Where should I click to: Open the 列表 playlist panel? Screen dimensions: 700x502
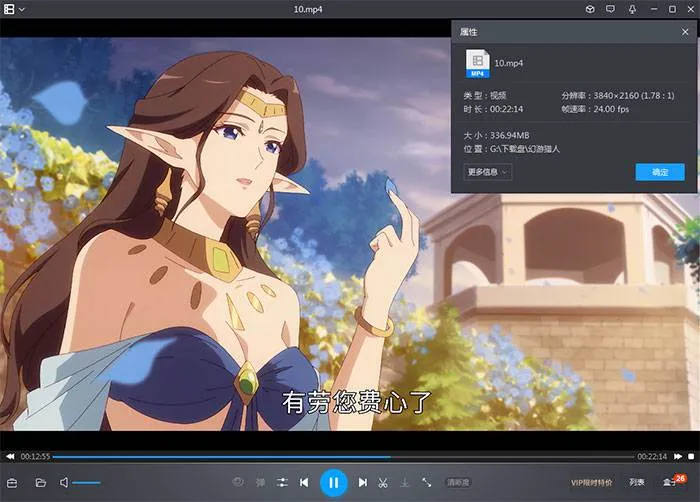coord(637,482)
